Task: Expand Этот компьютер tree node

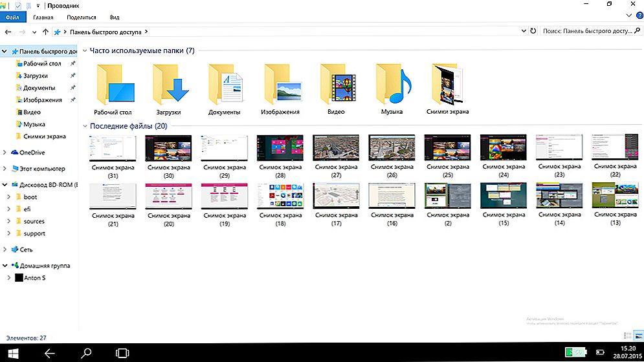Action: click(5, 168)
